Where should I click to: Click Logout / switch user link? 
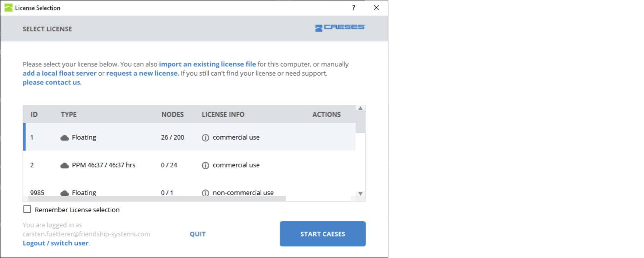pos(56,243)
